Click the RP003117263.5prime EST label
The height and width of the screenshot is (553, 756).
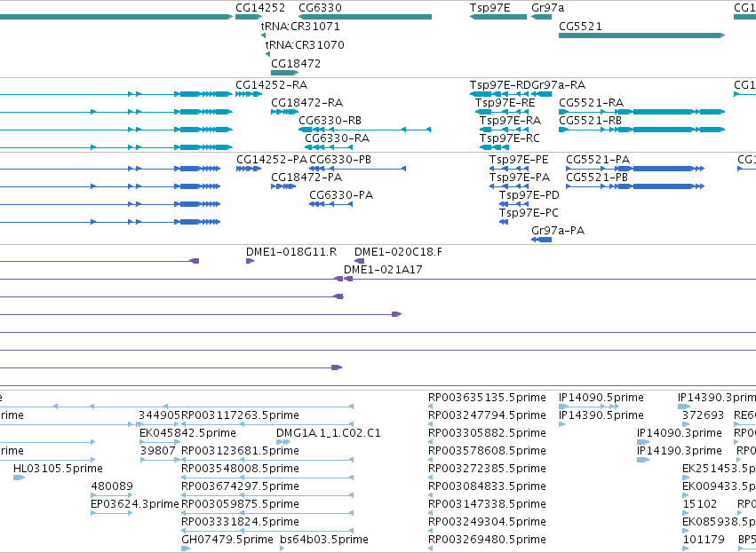240,415
